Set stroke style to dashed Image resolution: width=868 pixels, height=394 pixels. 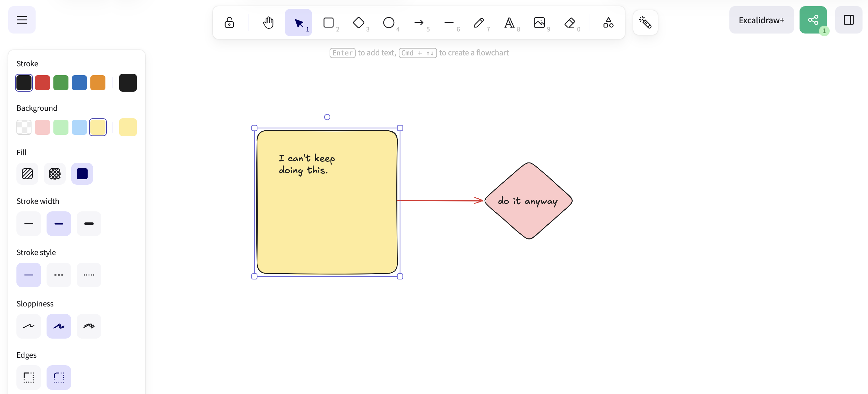(59, 275)
